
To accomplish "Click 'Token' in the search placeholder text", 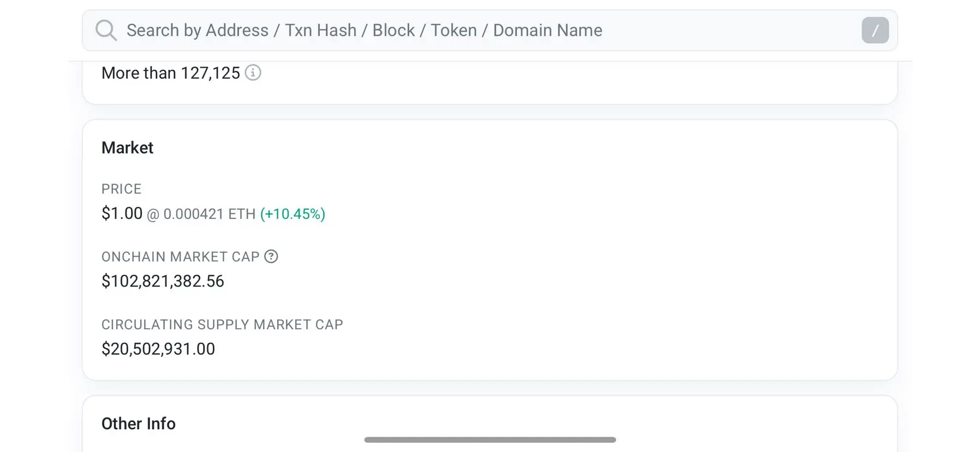I will coord(453,30).
